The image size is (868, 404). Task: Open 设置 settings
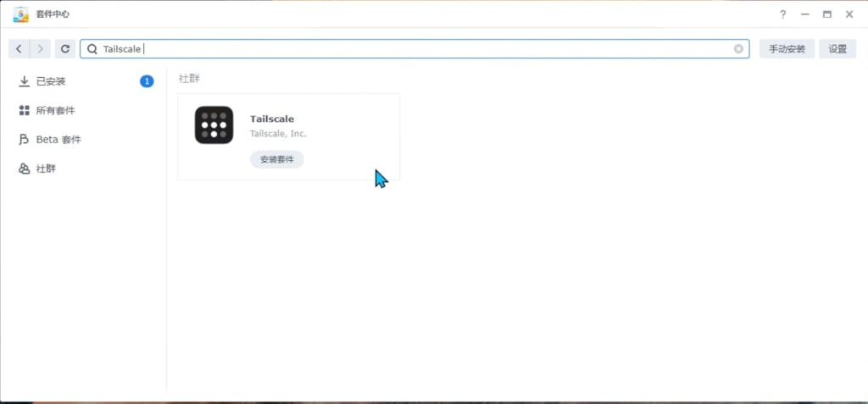pyautogui.click(x=837, y=49)
